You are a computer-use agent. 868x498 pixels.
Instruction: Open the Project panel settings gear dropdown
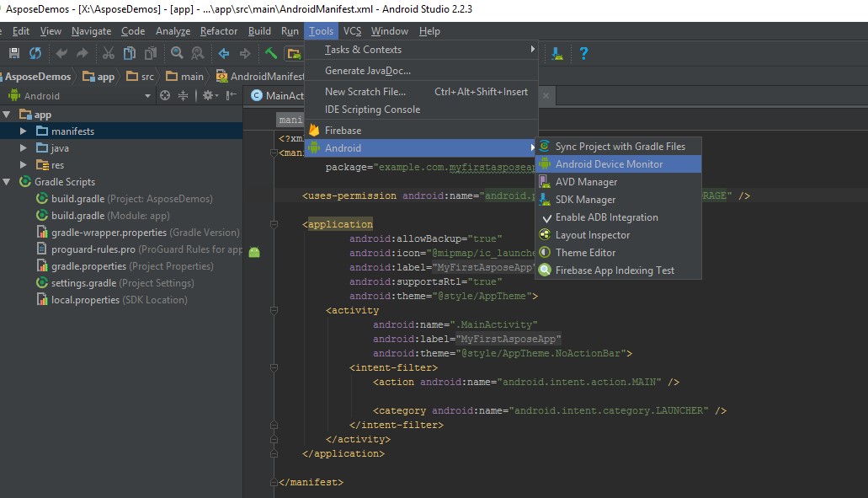208,94
